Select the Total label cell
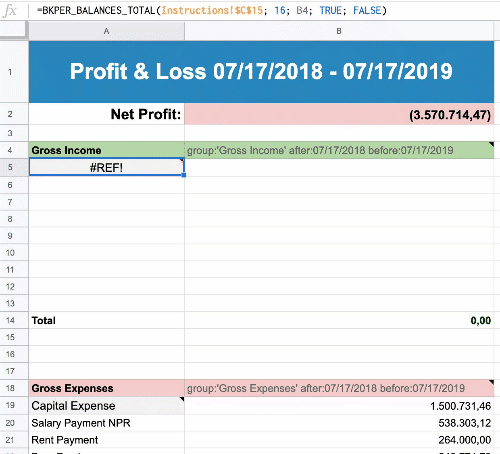Image resolution: width=500 pixels, height=454 pixels. tap(107, 320)
